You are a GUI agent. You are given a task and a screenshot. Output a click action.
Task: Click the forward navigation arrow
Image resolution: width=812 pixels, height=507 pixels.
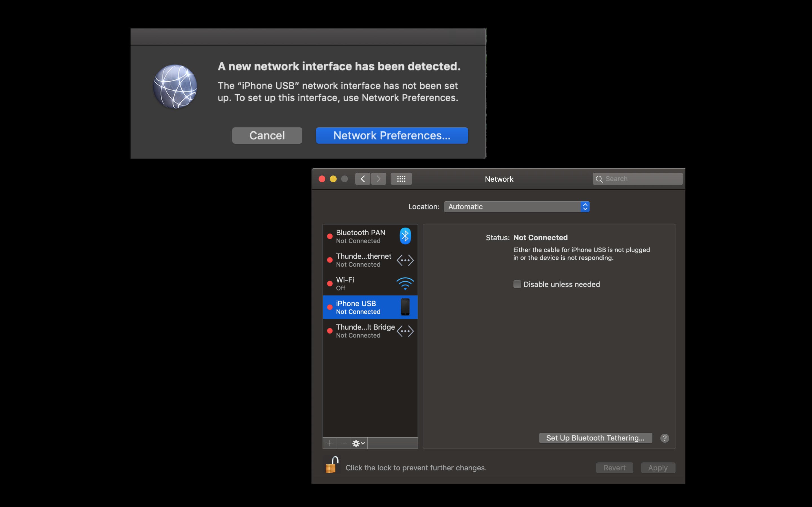(378, 179)
